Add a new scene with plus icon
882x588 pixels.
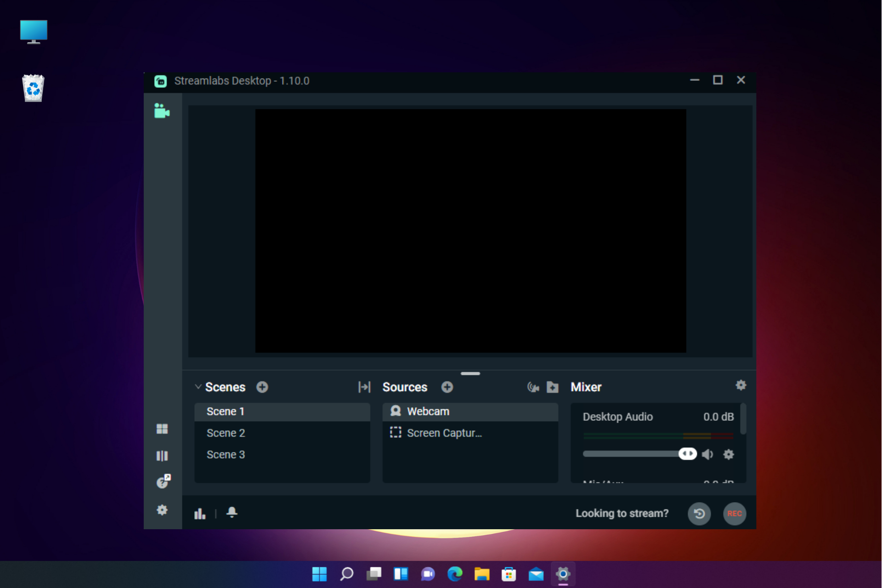point(262,387)
